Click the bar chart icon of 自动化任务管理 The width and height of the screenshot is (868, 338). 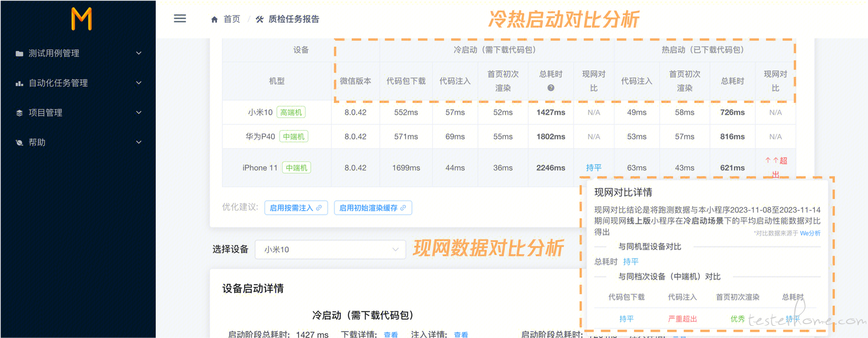[x=20, y=83]
